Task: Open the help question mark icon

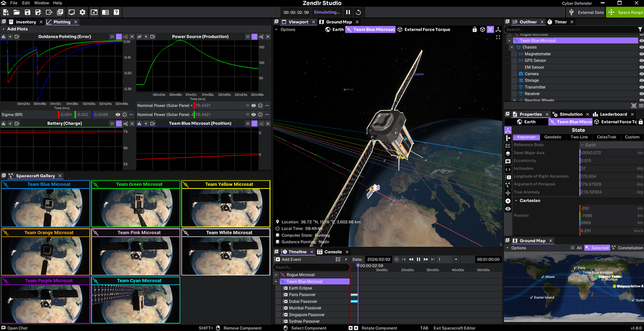Action: coord(117,12)
